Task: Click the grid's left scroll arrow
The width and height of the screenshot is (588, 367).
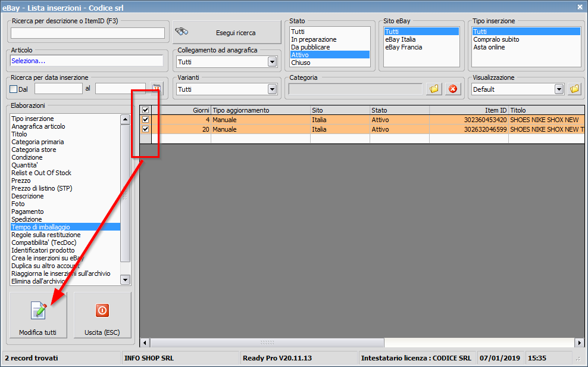Action: [x=145, y=342]
